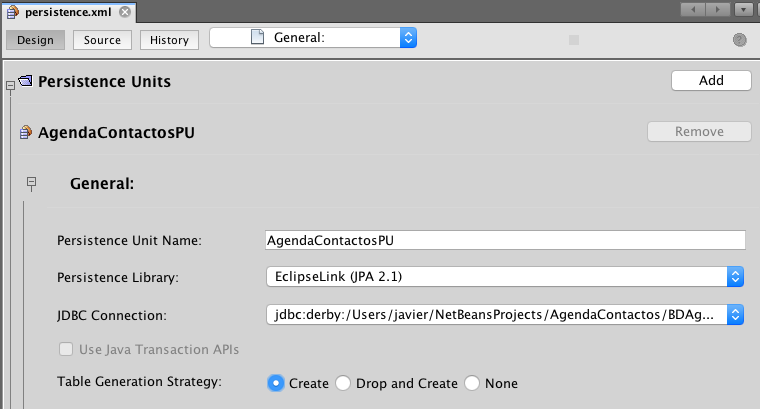Switch to the History view tab
This screenshot has height=409, width=760.
point(169,40)
